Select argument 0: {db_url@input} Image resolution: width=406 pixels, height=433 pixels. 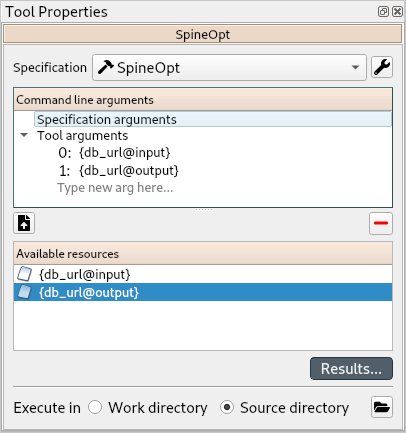[114, 153]
